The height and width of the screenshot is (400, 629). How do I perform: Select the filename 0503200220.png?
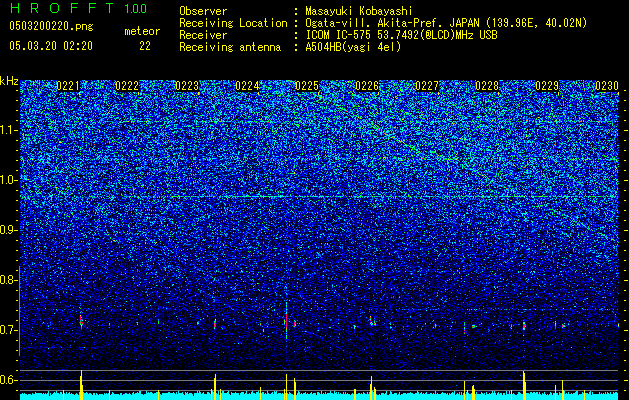click(51, 26)
